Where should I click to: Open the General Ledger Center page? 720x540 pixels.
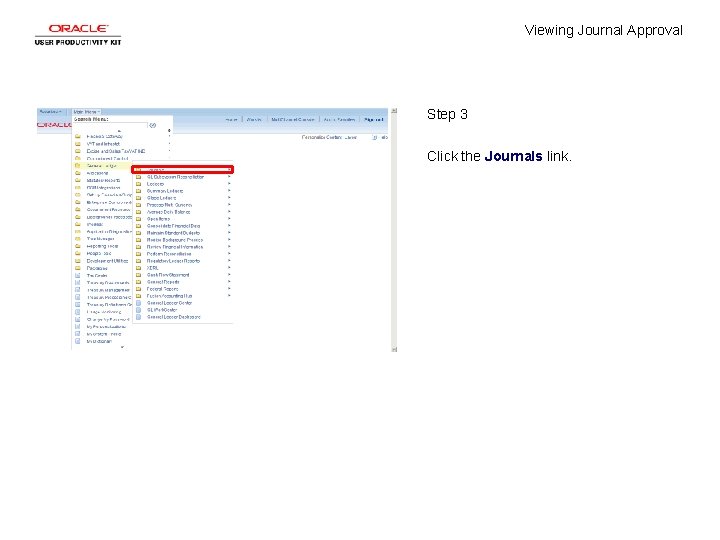coord(169,303)
